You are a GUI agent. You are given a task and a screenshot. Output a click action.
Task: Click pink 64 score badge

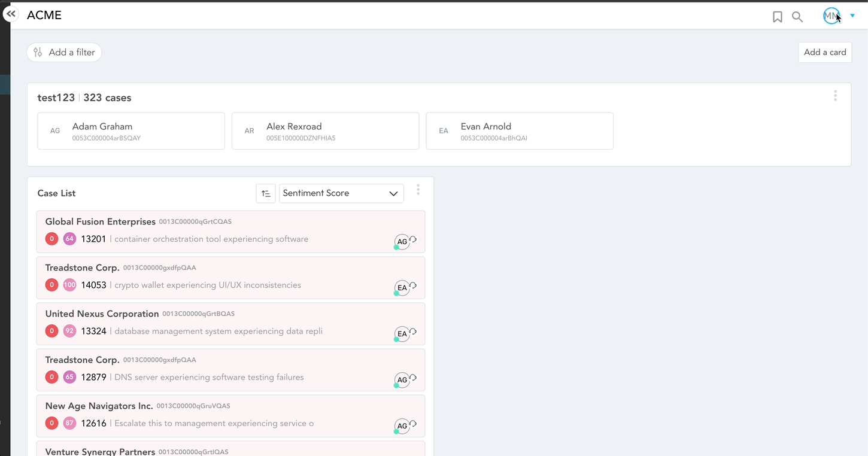tap(69, 239)
